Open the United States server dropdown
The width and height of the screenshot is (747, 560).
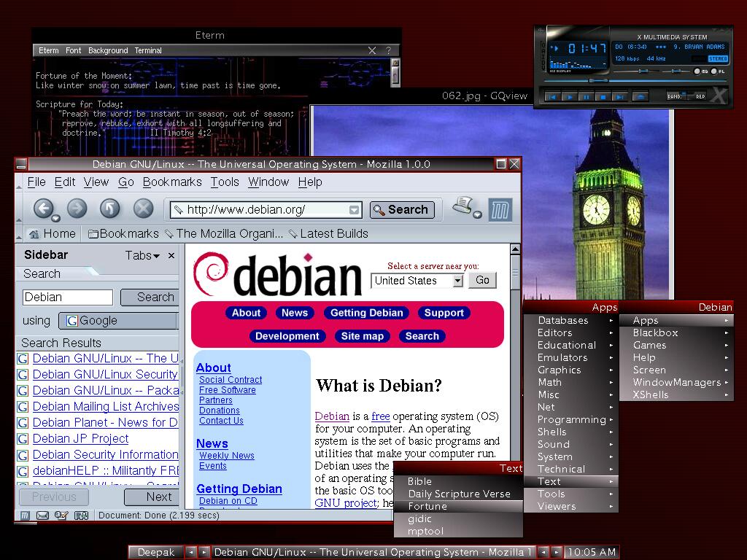pyautogui.click(x=458, y=281)
